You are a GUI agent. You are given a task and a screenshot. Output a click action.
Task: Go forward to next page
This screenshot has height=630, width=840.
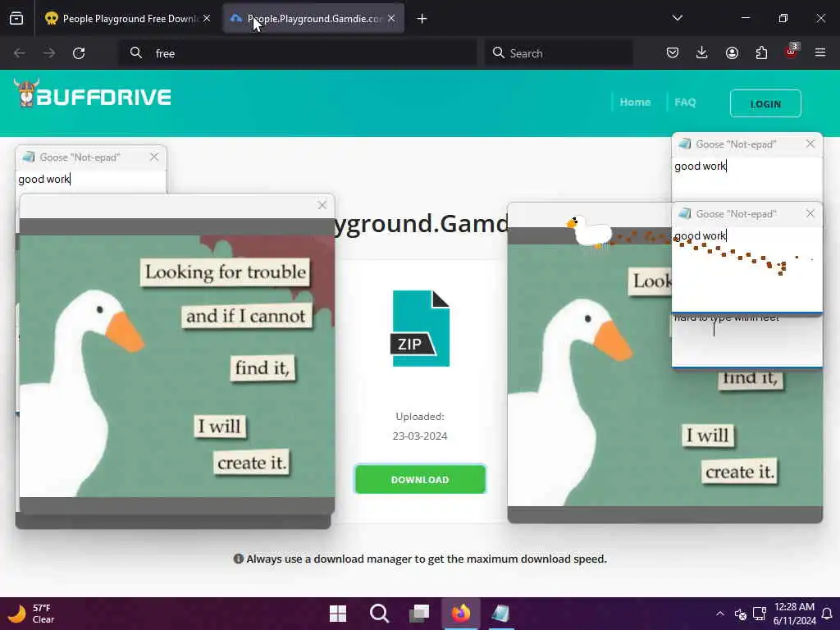[x=48, y=53]
